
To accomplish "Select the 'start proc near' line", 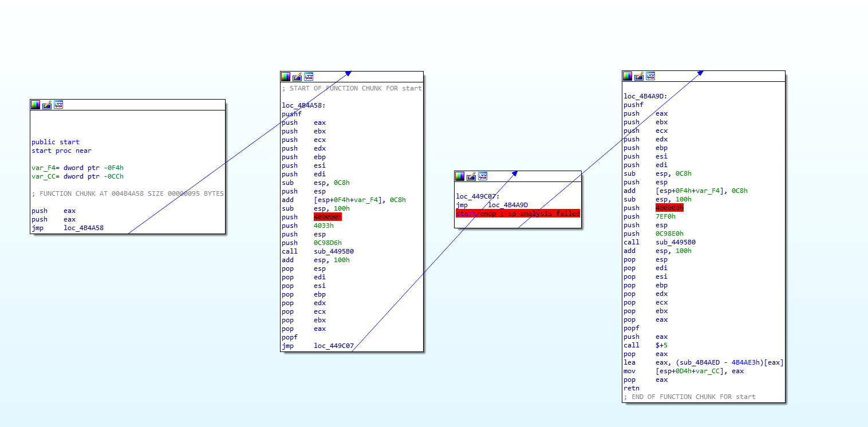I will 61,151.
